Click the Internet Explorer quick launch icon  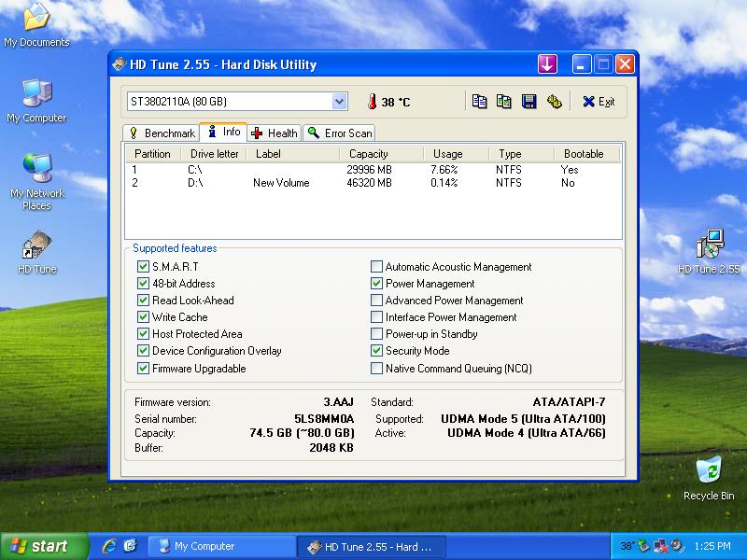(109, 546)
